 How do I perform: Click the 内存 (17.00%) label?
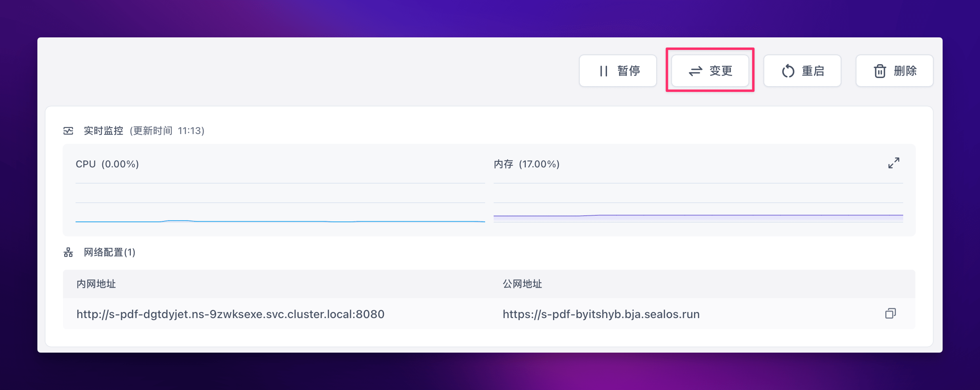[x=527, y=164]
